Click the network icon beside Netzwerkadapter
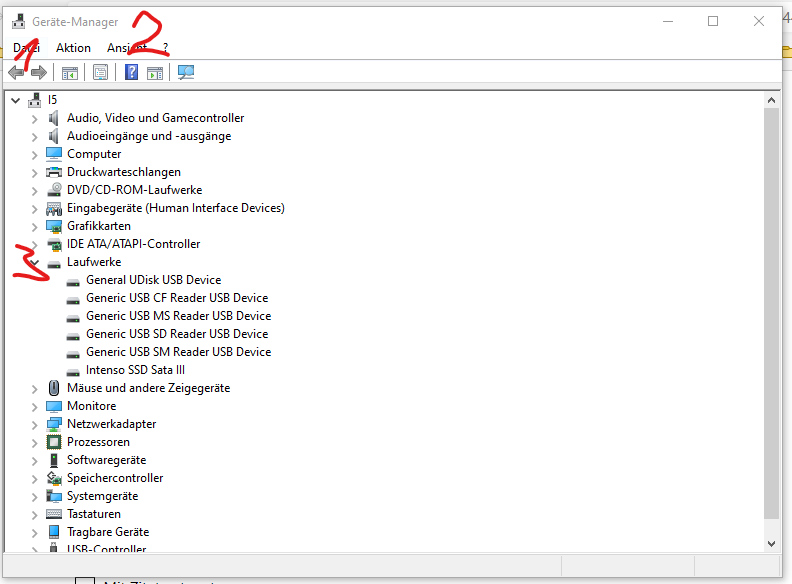 pyautogui.click(x=54, y=424)
